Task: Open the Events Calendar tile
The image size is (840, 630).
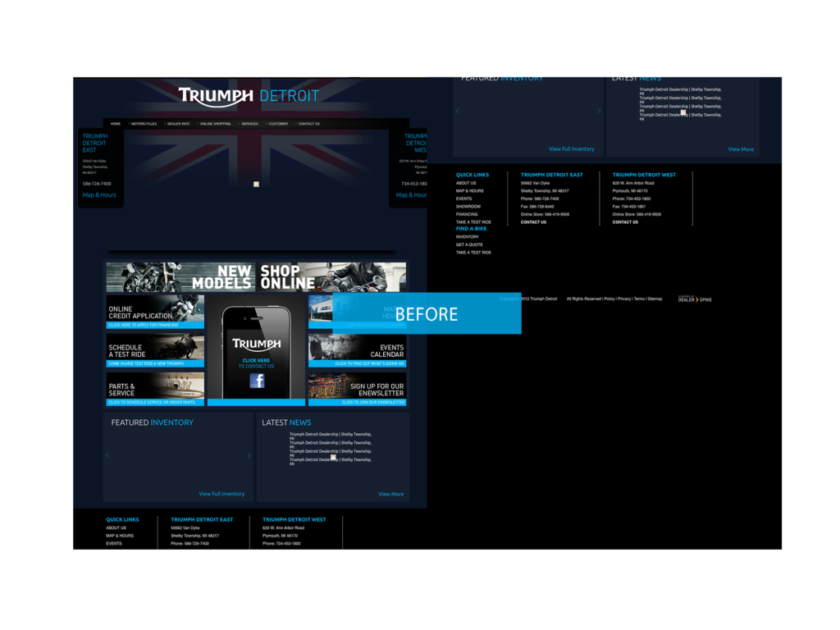Action: pos(358,350)
